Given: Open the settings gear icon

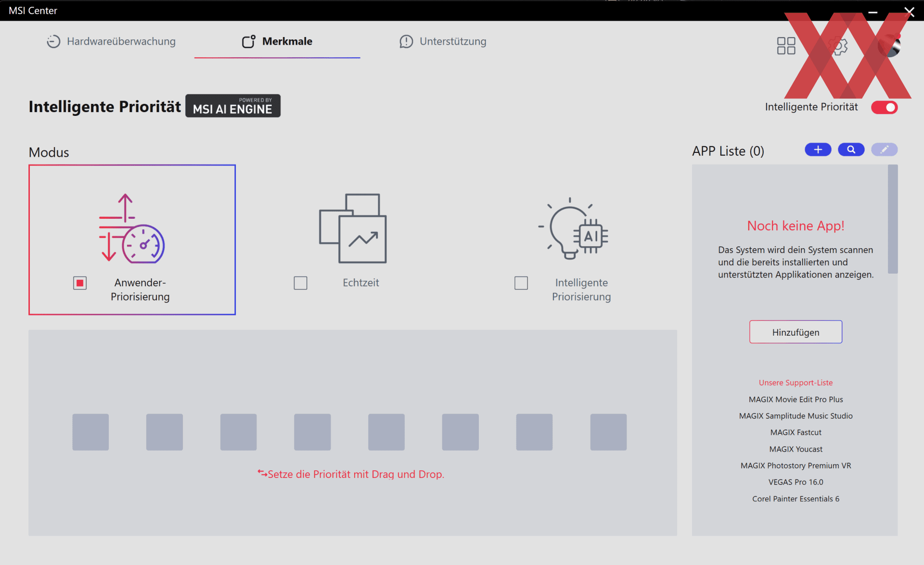Looking at the screenshot, I should point(838,46).
